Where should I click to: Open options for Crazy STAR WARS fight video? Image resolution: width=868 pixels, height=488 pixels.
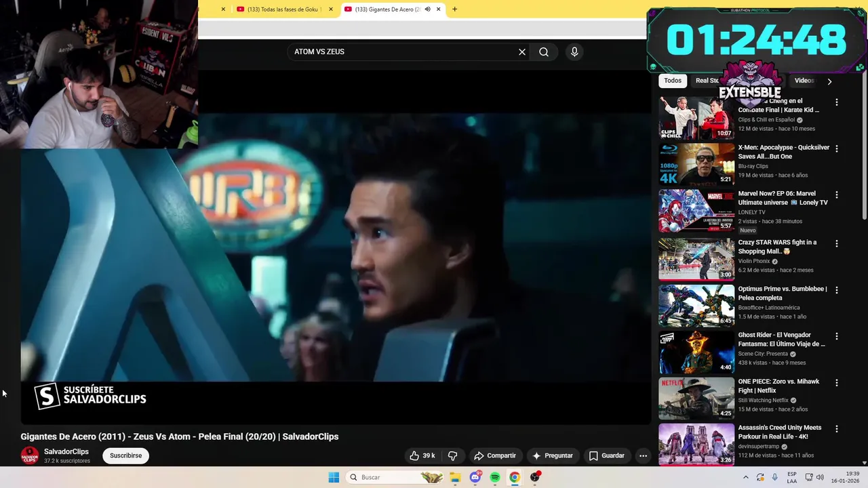[x=837, y=243]
